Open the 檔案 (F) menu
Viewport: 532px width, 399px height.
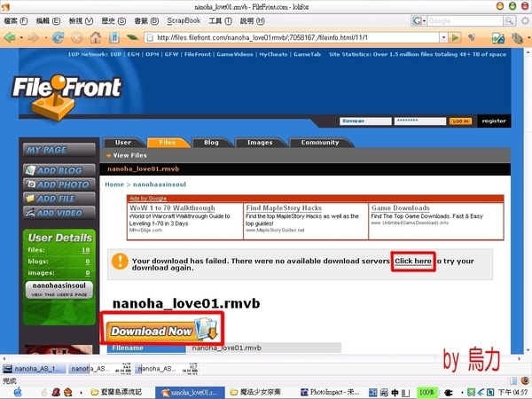(16, 21)
